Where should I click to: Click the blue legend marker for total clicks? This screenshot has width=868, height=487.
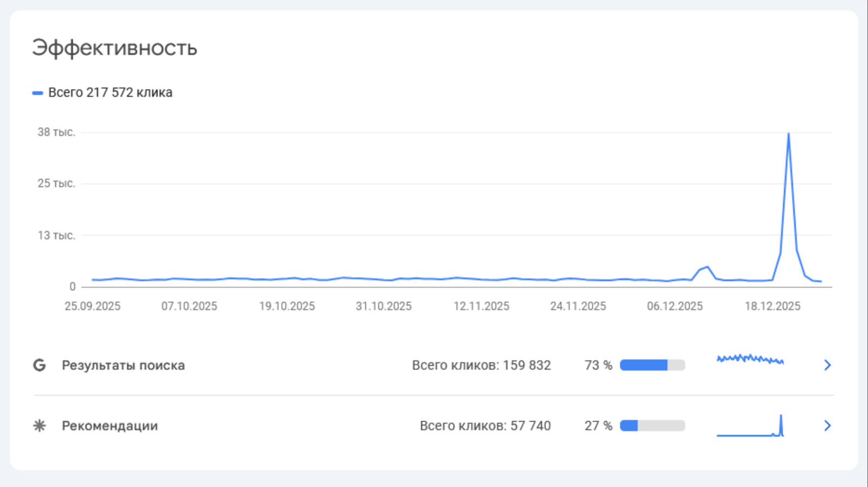coord(37,93)
